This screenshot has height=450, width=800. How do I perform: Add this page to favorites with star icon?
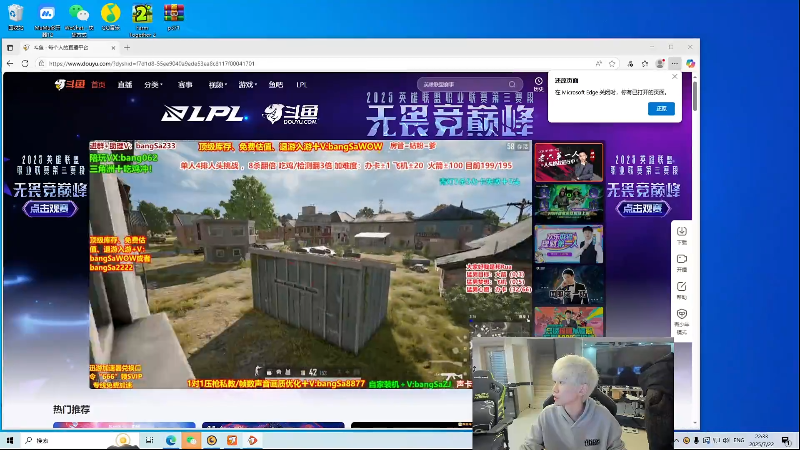(612, 64)
